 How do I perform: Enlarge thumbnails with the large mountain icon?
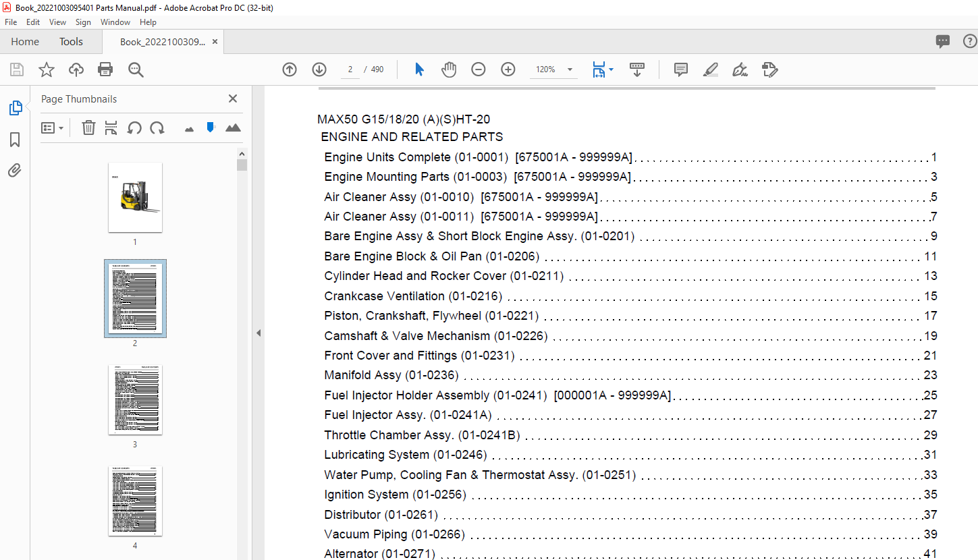point(233,128)
